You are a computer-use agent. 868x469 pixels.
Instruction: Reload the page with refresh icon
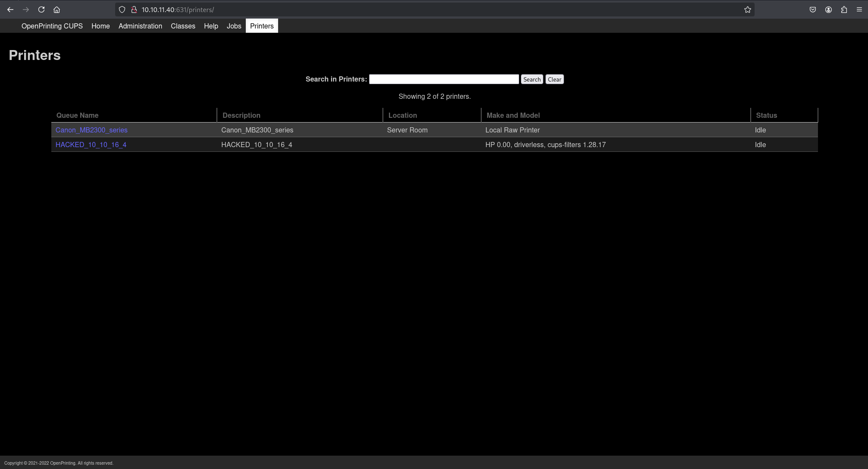coord(41,9)
